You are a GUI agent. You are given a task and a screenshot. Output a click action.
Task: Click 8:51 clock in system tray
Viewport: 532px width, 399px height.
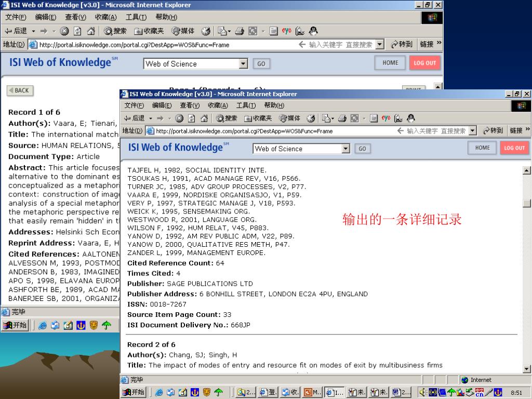click(516, 393)
